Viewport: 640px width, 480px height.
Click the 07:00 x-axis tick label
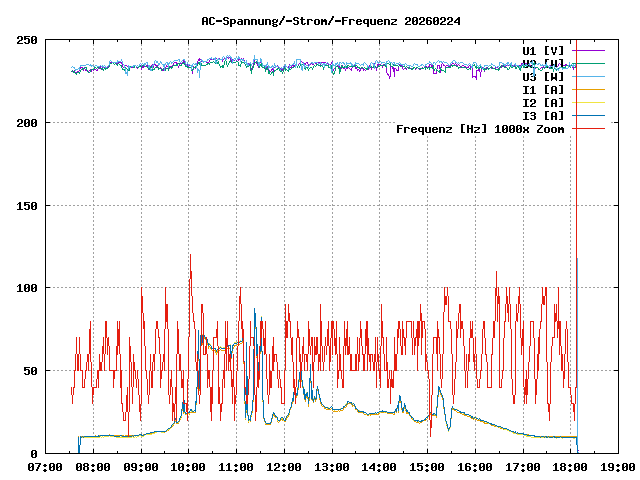(x=45, y=467)
